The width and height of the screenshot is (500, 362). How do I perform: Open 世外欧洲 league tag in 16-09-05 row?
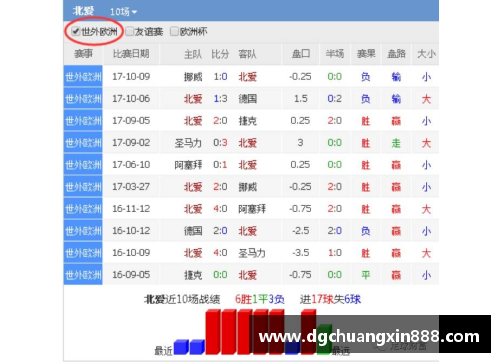tap(83, 275)
